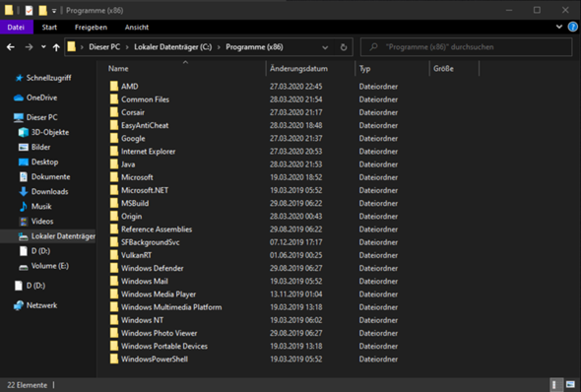The width and height of the screenshot is (581, 392).
Task: Go back with the left arrow
Action: click(11, 47)
